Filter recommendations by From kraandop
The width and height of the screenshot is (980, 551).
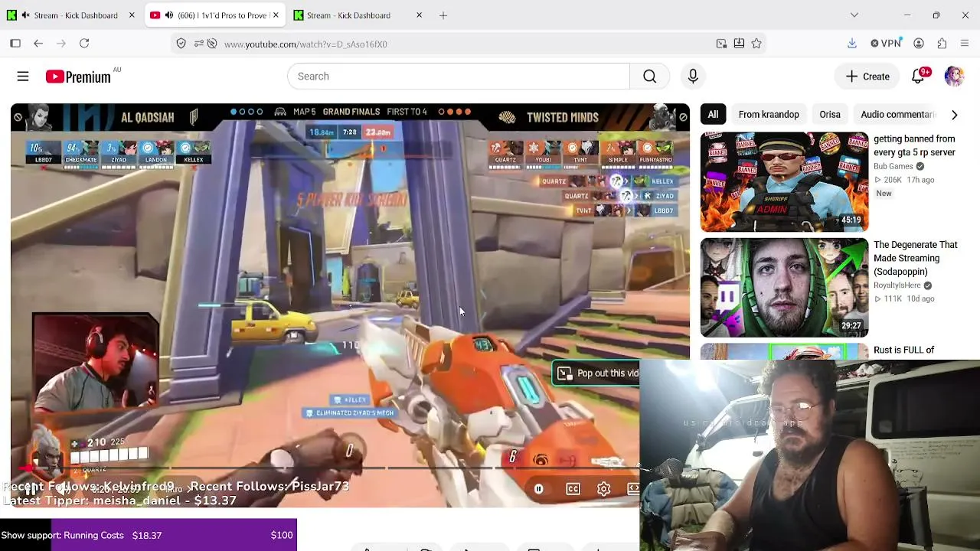point(769,115)
